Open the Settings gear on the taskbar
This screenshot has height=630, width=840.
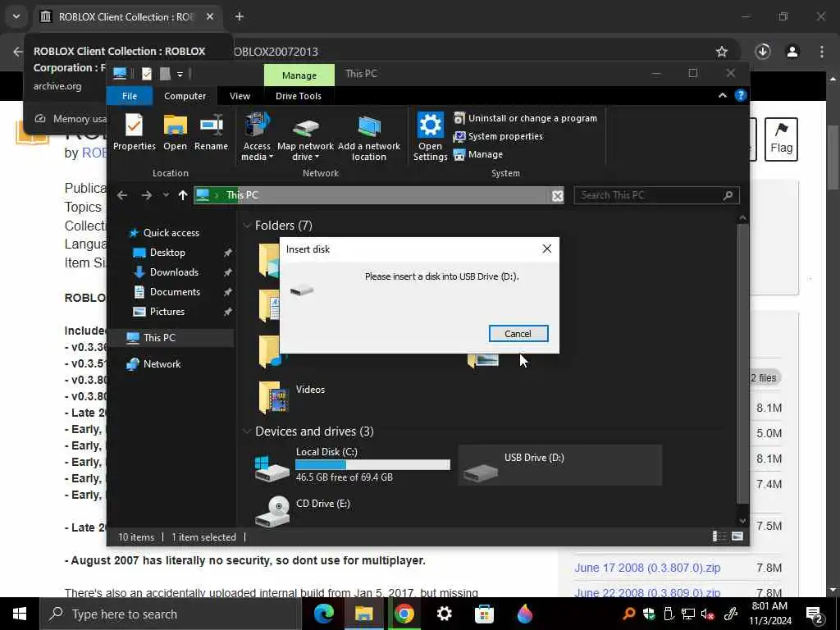pyautogui.click(x=444, y=614)
